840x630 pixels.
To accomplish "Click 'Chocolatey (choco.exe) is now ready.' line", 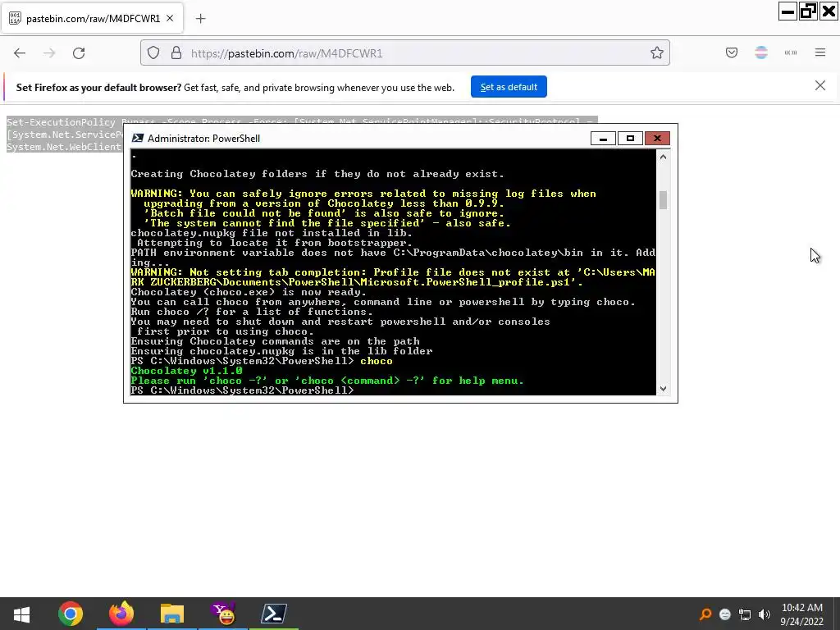I will click(249, 292).
